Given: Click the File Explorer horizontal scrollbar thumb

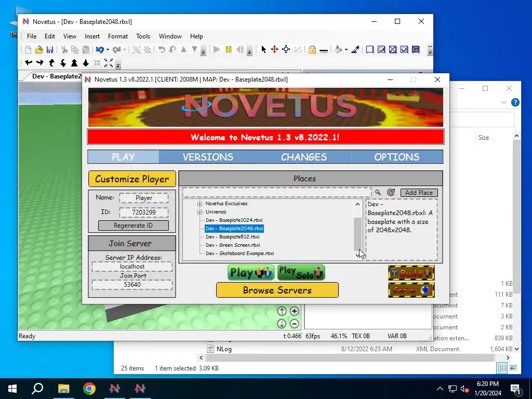Looking at the screenshot, I should (350, 357).
